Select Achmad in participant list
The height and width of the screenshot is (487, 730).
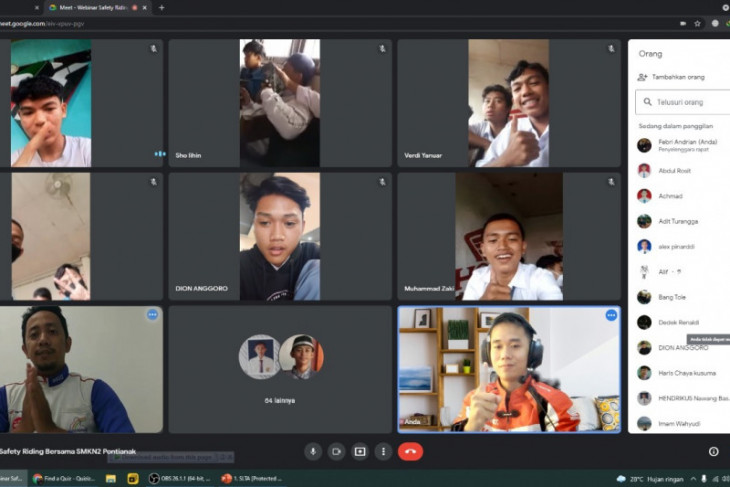[x=679, y=196]
